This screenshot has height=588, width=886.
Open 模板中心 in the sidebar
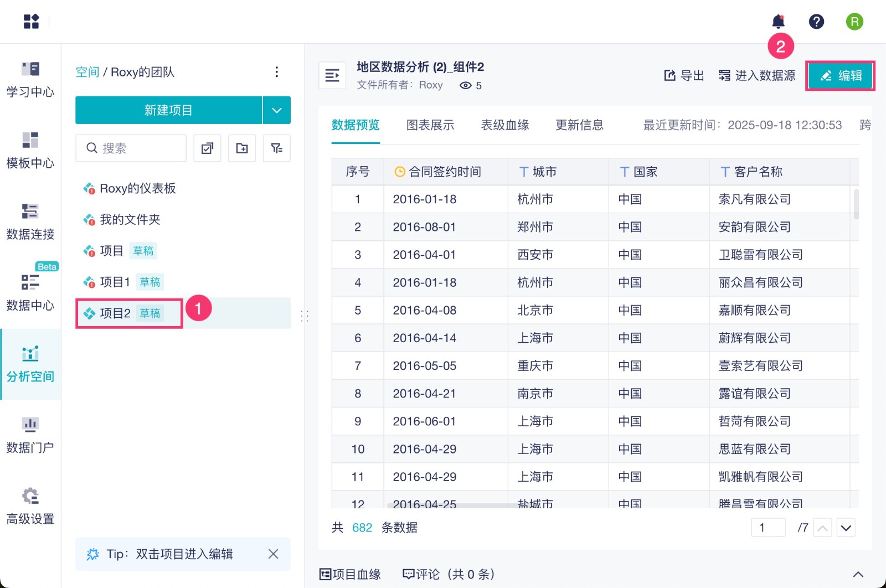[x=30, y=150]
